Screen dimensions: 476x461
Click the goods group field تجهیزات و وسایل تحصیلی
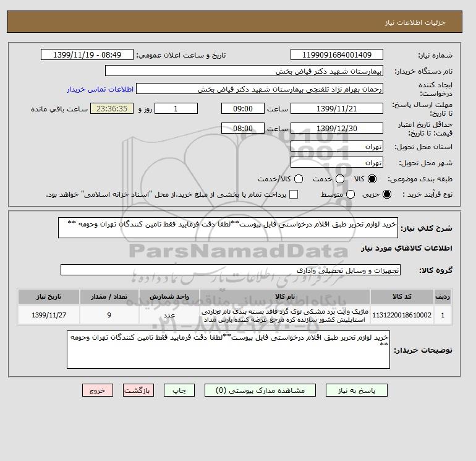point(231,270)
